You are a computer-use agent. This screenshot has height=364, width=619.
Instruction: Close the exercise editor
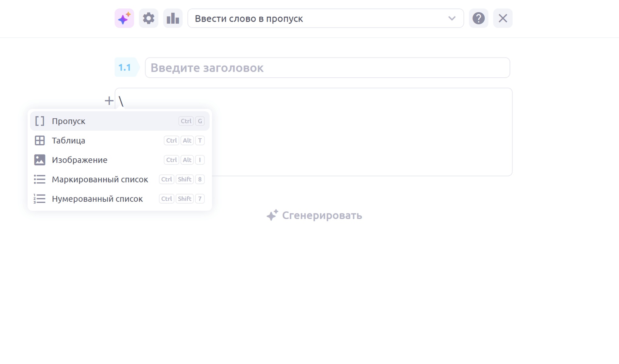pos(503,18)
